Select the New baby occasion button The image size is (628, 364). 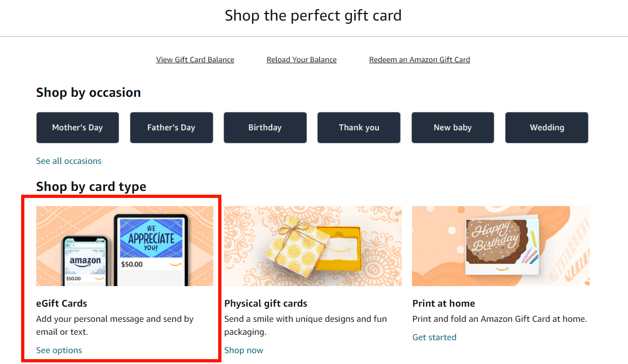point(453,128)
